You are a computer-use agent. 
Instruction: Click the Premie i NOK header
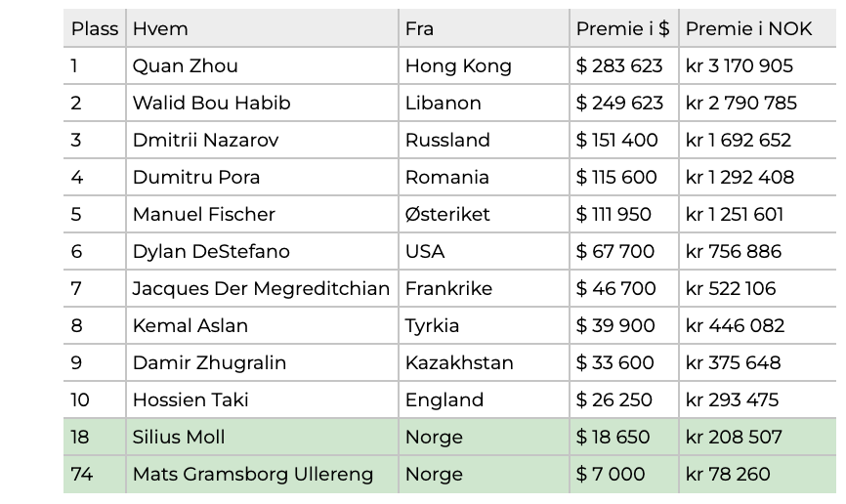(757, 28)
